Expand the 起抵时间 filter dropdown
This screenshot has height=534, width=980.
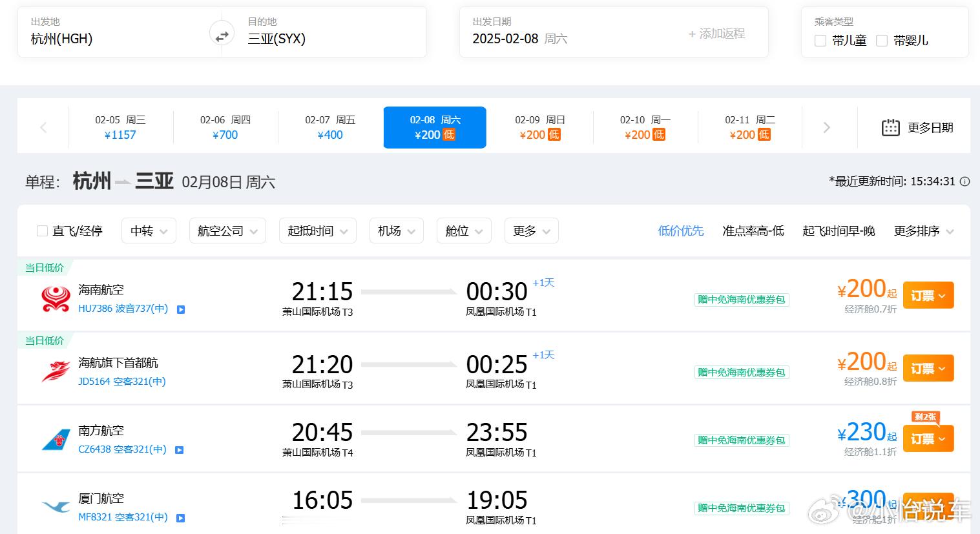pyautogui.click(x=317, y=231)
